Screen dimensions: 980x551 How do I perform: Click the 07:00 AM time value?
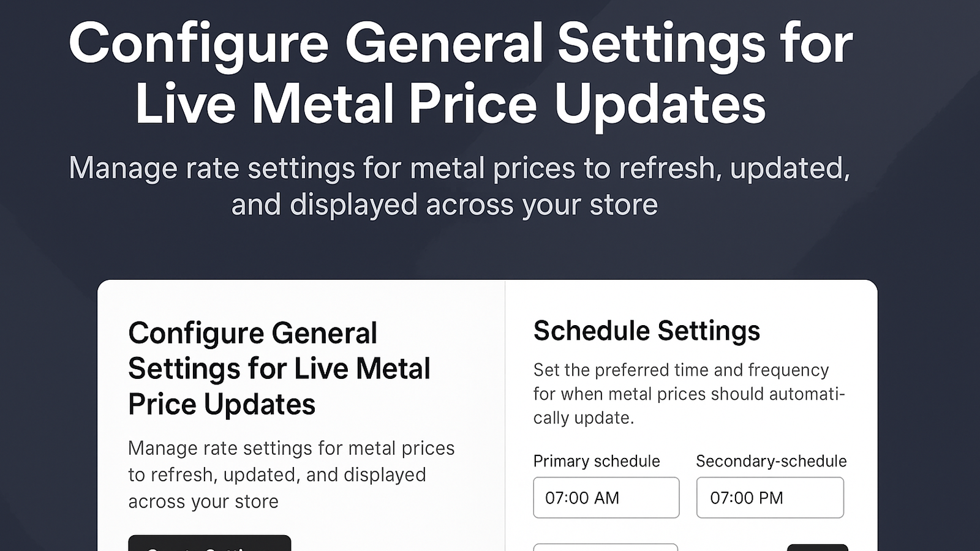[582, 498]
